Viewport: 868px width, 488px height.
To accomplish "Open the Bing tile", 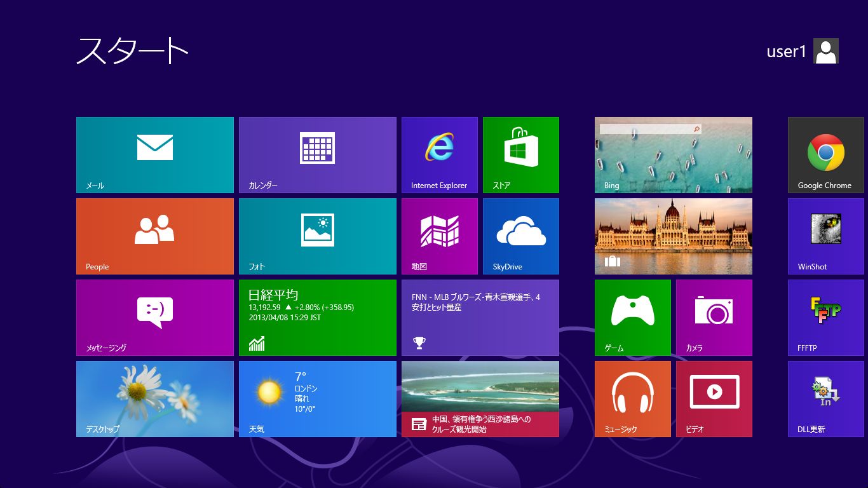I will (674, 155).
